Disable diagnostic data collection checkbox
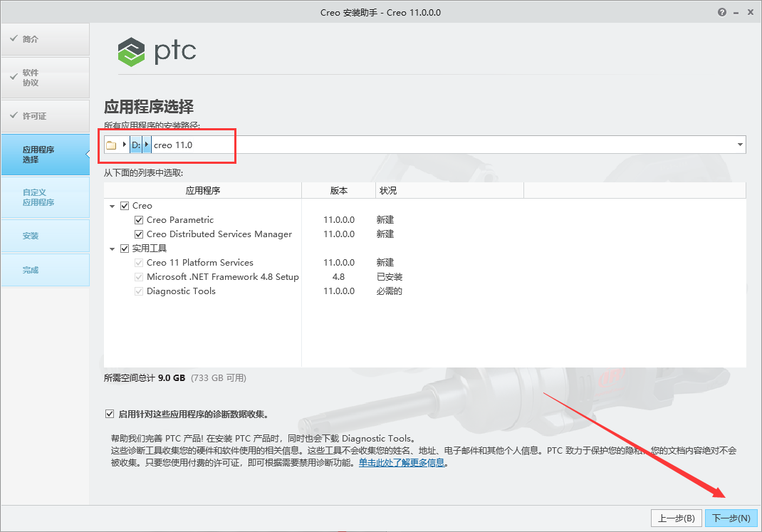The image size is (762, 532). pos(110,413)
